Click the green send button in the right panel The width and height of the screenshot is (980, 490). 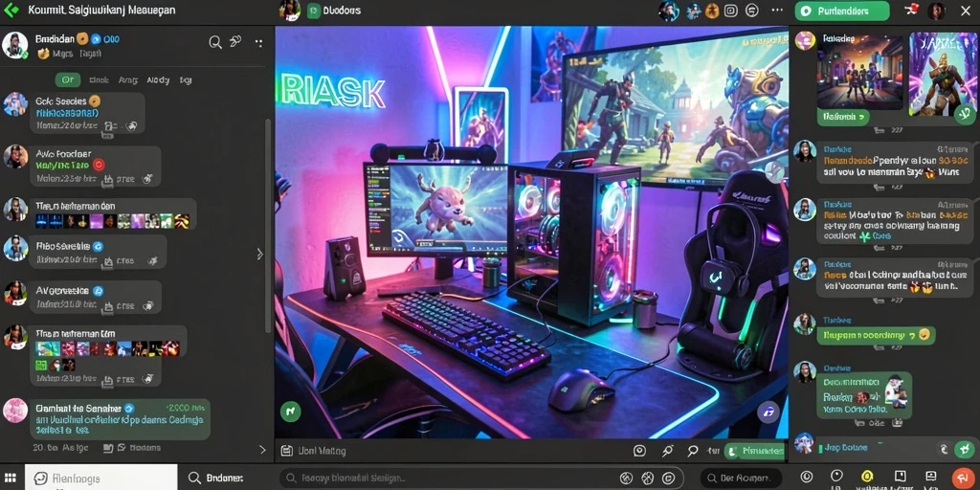click(x=965, y=449)
